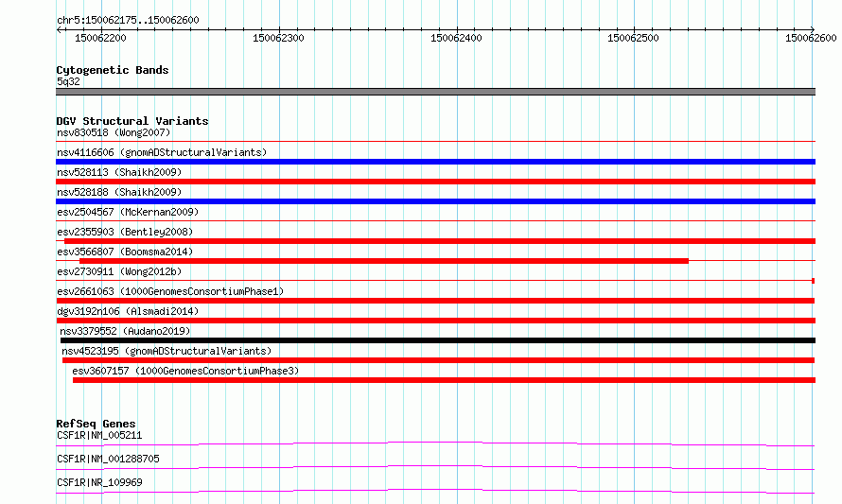Select variant label esv2661063 (1000GenomesConsortiumPhase1)

point(170,291)
